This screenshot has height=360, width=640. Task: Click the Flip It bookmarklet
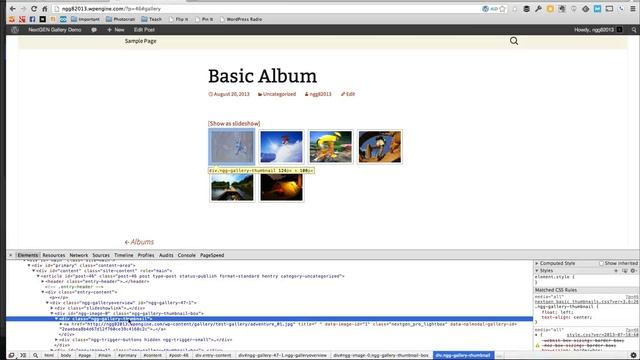178,19
